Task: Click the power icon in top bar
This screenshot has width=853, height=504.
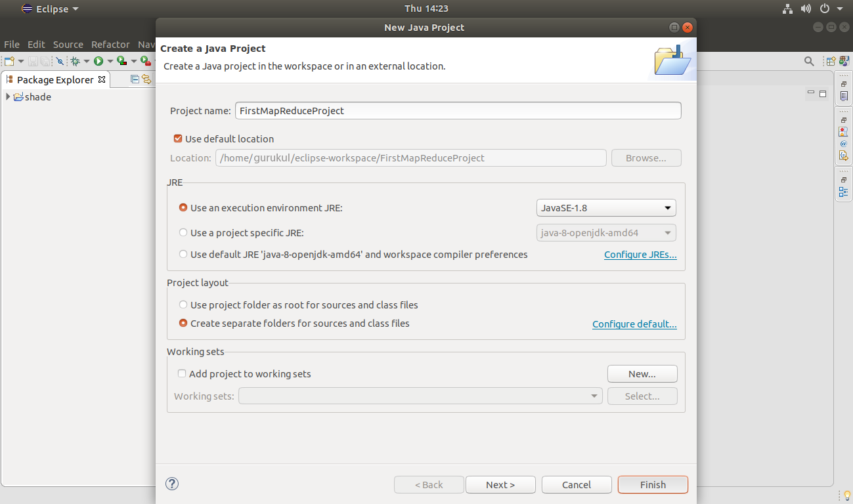Action: 825,9
